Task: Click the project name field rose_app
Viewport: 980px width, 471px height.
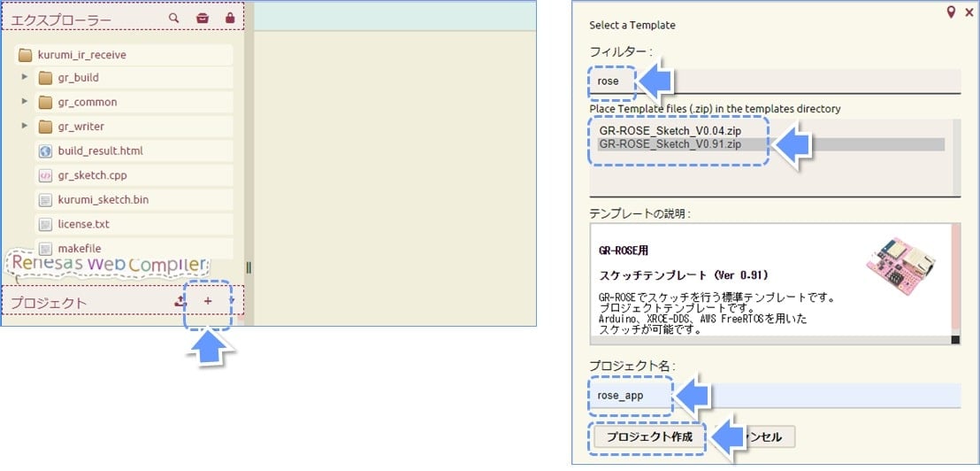Action: click(775, 396)
